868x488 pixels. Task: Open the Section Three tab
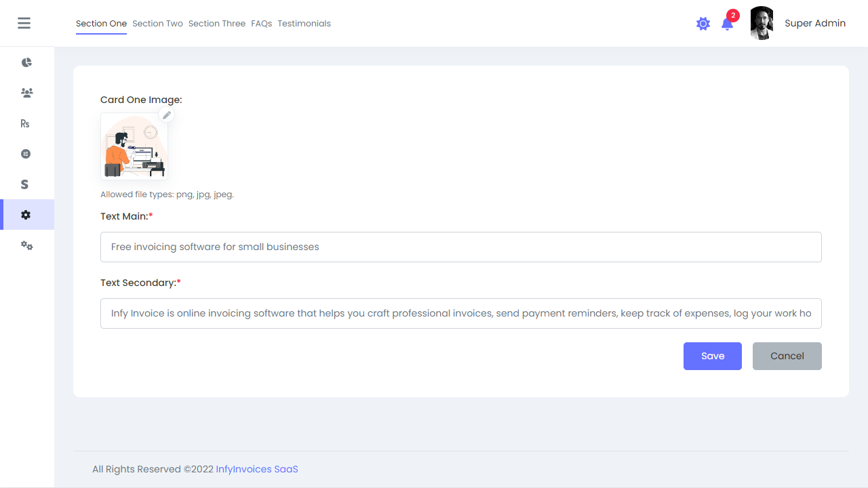point(217,23)
